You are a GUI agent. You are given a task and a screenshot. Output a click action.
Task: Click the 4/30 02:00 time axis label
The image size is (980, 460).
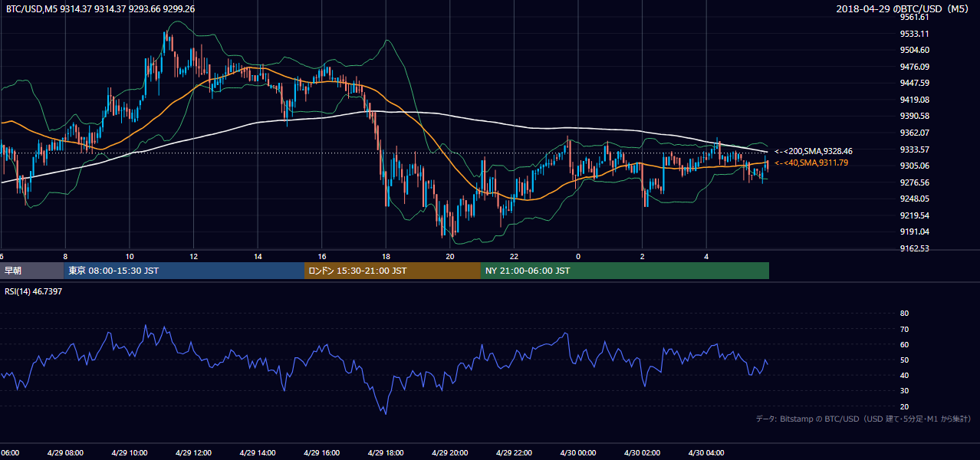pyautogui.click(x=642, y=452)
